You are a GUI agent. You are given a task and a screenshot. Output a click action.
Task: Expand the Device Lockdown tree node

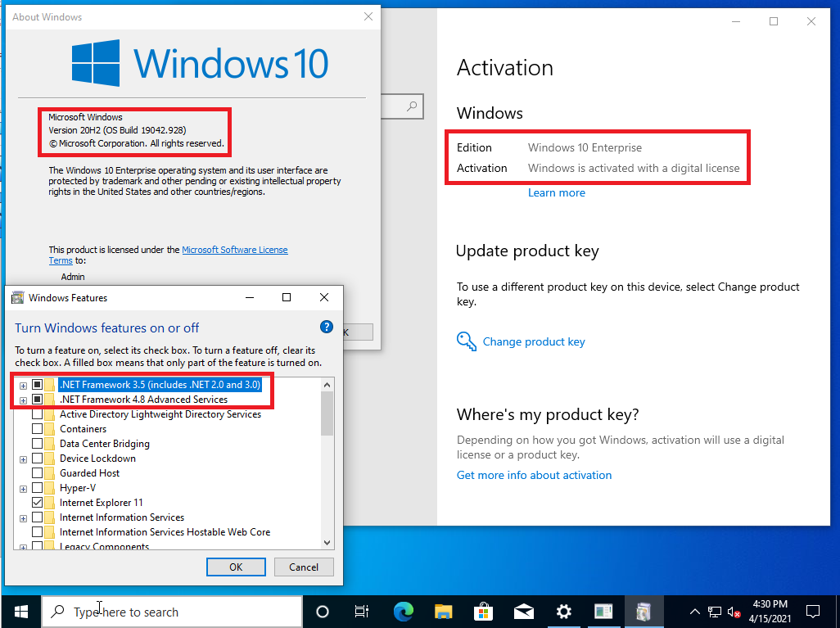(23, 459)
